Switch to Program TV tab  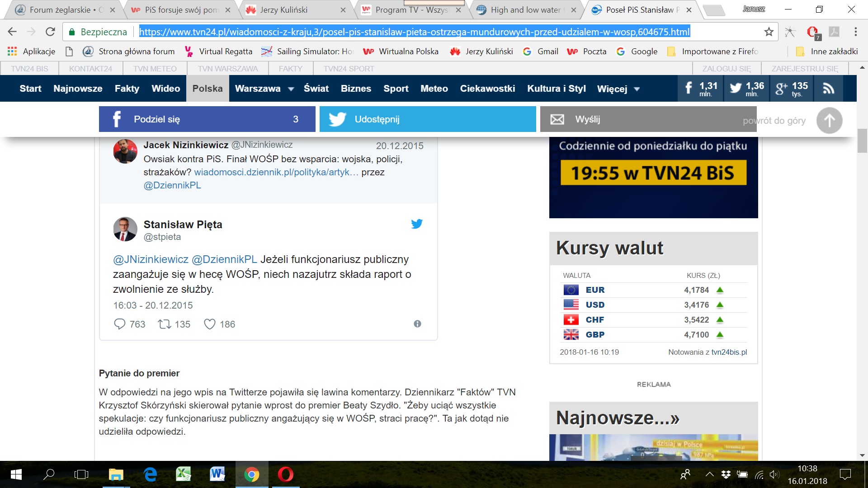coord(411,9)
